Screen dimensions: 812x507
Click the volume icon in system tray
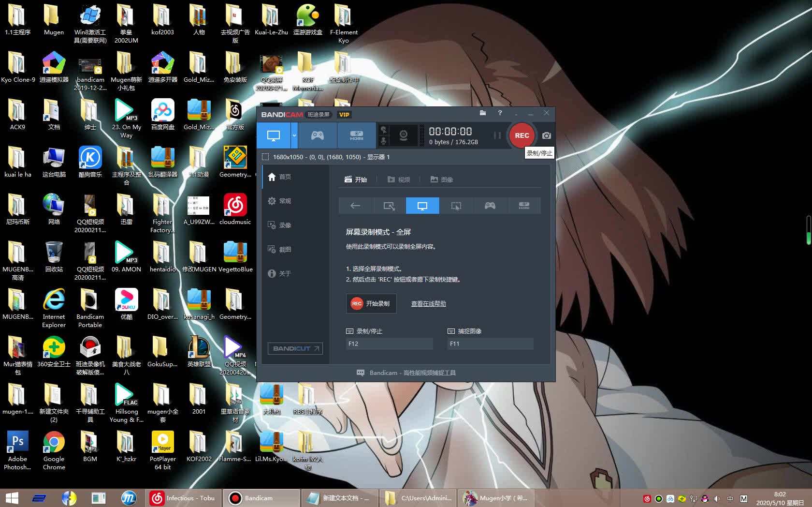pyautogui.click(x=717, y=499)
